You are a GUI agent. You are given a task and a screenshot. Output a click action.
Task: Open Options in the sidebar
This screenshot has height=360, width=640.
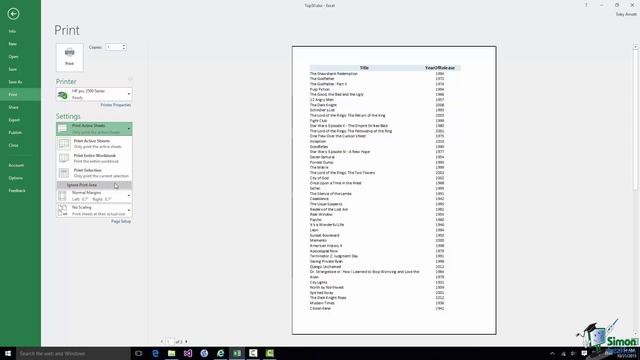(16, 178)
